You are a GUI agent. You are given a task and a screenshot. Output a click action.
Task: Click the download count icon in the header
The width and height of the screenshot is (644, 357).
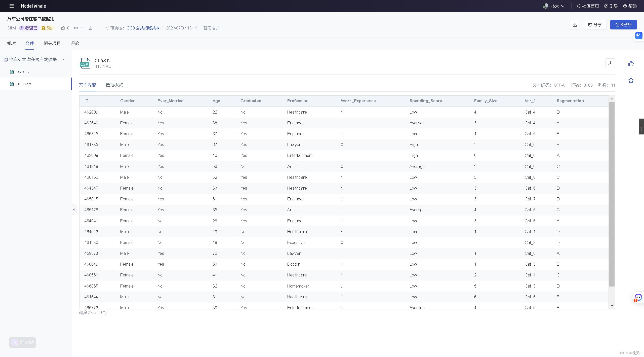coord(91,28)
